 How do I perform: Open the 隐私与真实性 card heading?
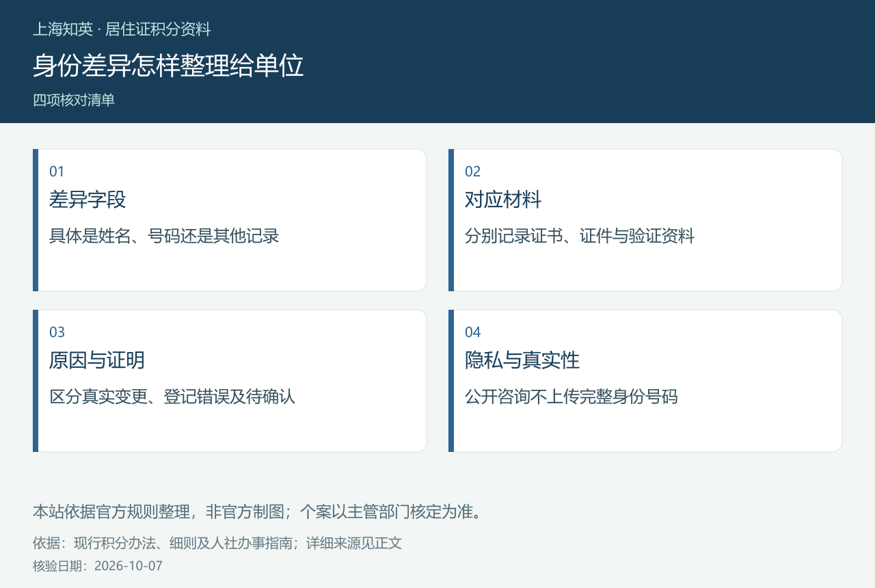[522, 360]
